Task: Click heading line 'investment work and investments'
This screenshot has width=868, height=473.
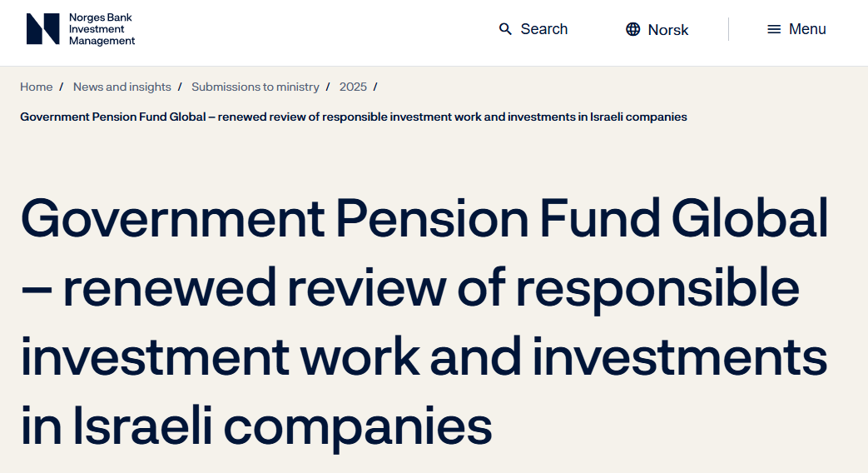Action: coord(424,356)
